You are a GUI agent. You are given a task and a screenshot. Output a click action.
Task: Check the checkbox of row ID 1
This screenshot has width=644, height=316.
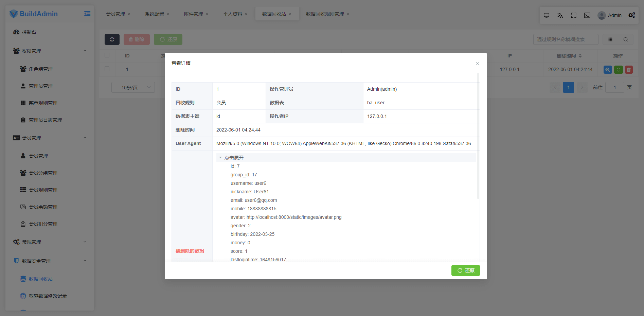[x=107, y=69]
